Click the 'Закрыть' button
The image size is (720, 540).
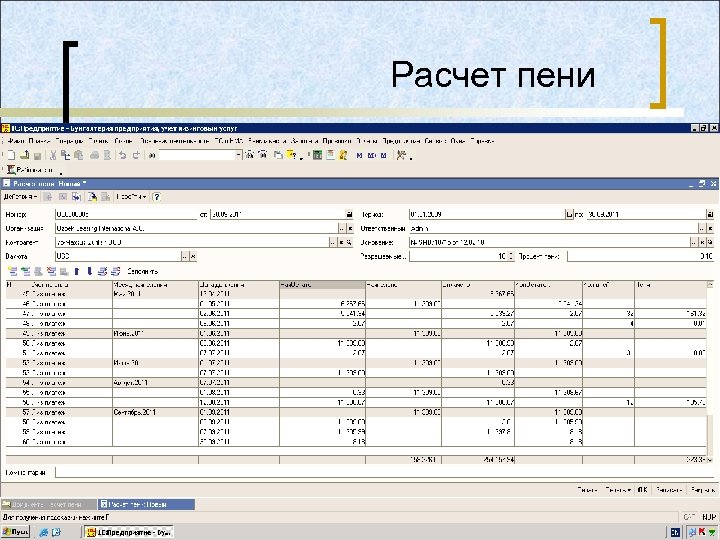(x=703, y=489)
